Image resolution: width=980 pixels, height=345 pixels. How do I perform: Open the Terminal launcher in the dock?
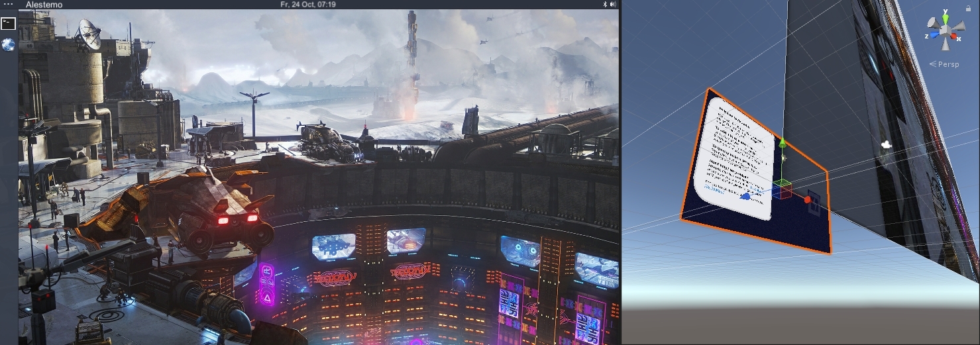[x=8, y=23]
